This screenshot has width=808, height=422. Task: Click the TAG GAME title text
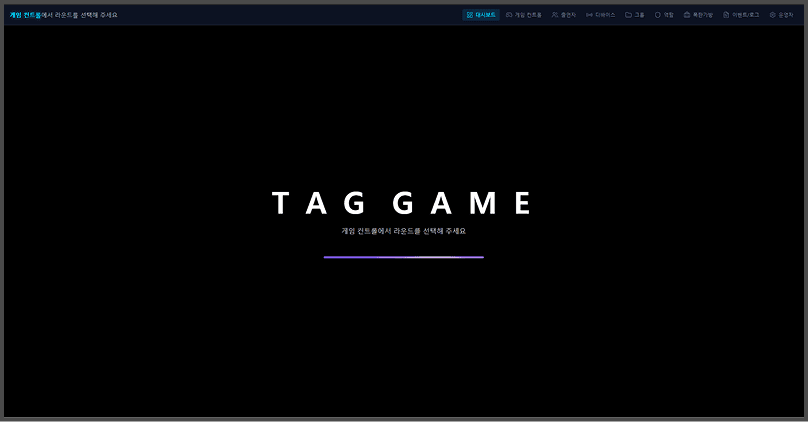[x=403, y=203]
